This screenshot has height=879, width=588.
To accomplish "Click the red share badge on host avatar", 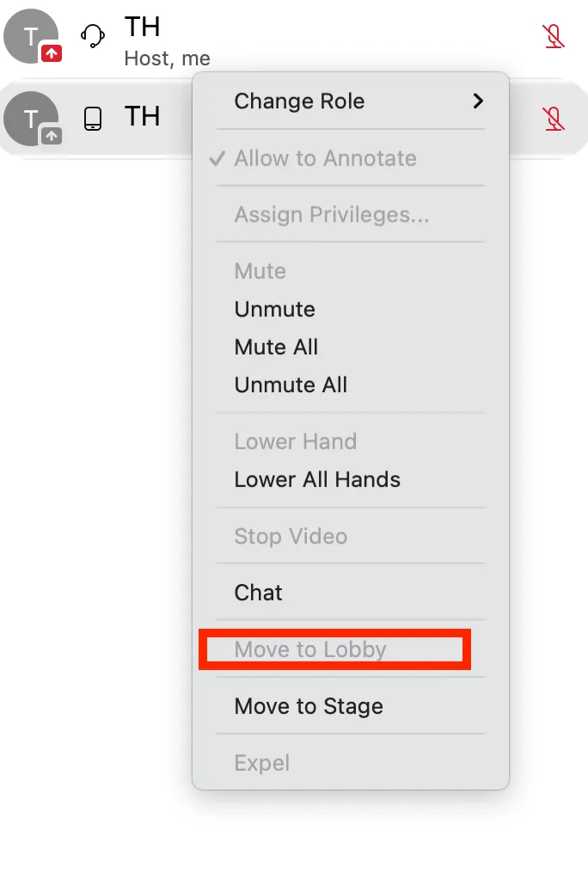I will 52,53.
